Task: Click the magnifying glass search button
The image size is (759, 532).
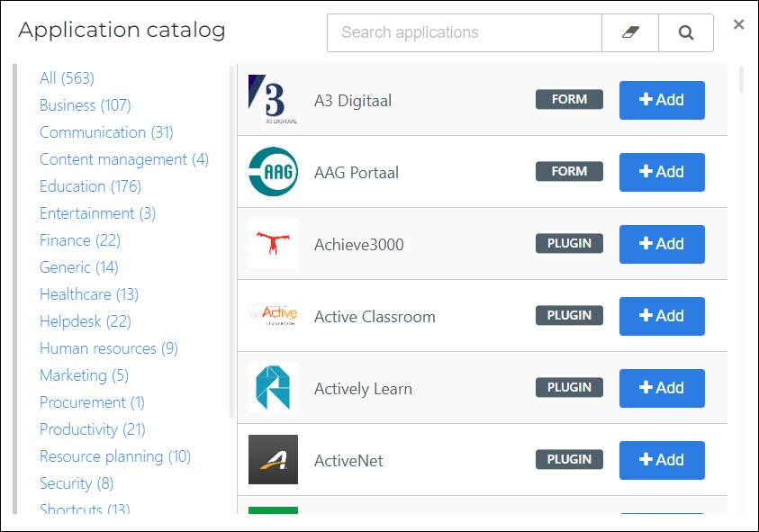Action: pos(685,32)
